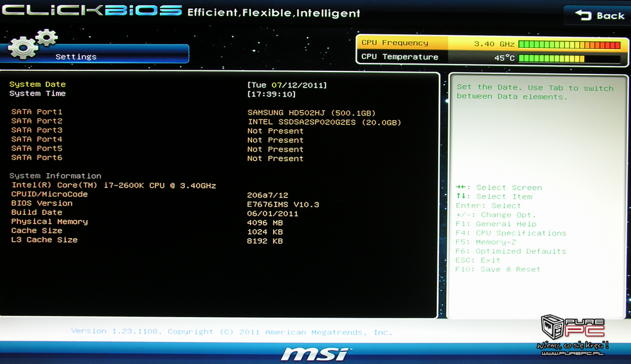Click F6: Optimized Defaults hint
The image size is (631, 364).
[511, 251]
